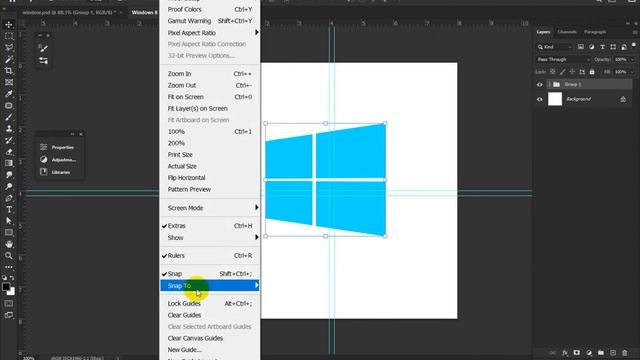Image resolution: width=640 pixels, height=360 pixels.
Task: Open Layers panel options menu
Action: pos(635,32)
